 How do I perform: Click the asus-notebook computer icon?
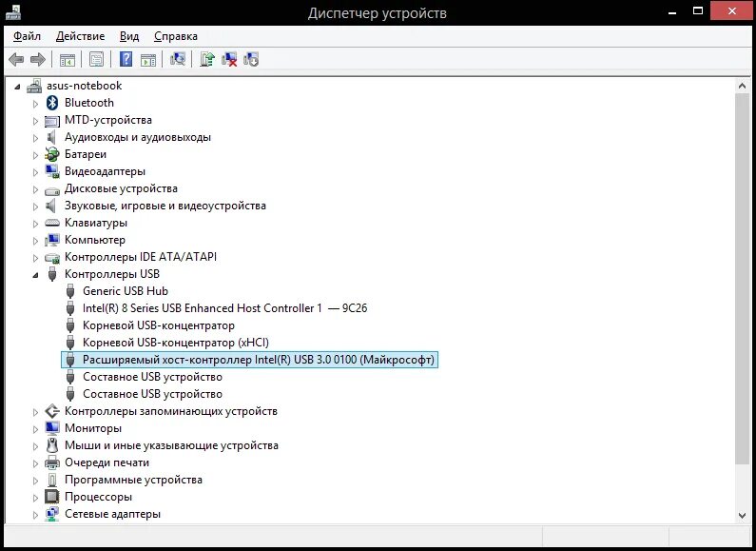point(34,86)
